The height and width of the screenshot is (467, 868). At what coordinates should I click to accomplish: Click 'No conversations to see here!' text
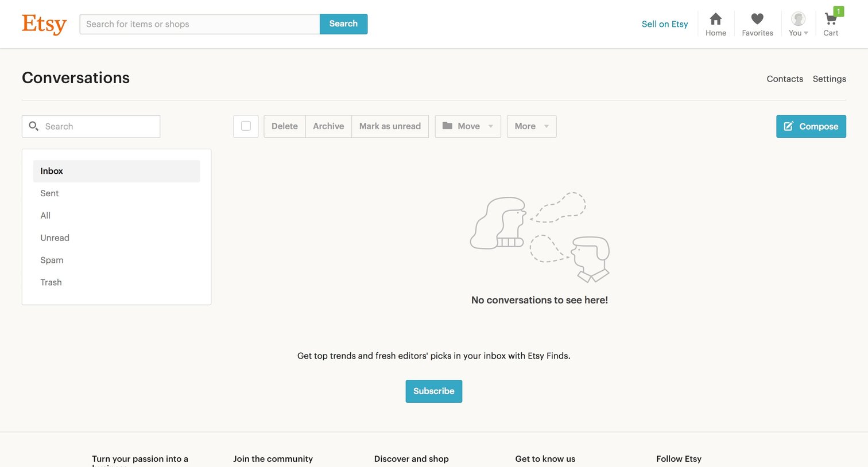click(x=540, y=300)
